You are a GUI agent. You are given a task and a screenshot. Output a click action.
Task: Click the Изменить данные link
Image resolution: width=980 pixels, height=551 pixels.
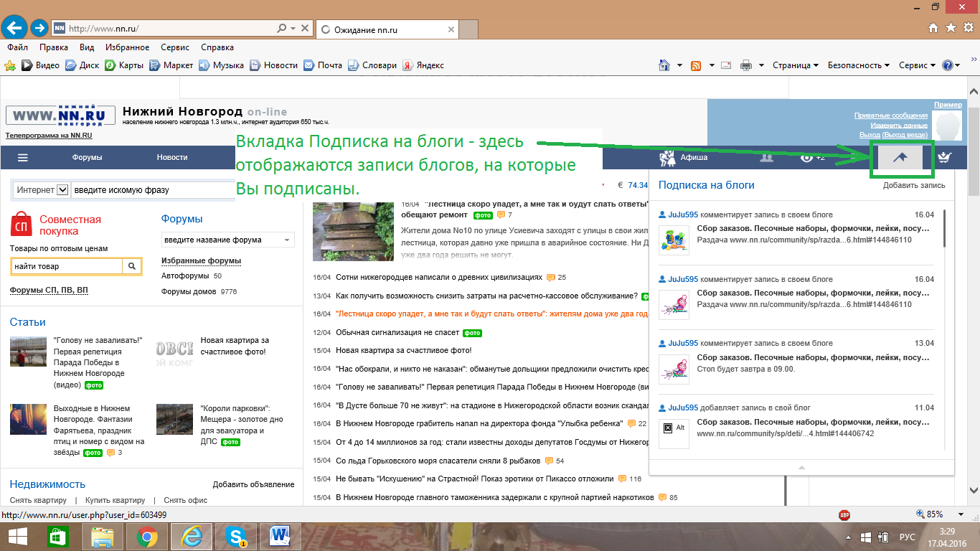[x=899, y=125]
